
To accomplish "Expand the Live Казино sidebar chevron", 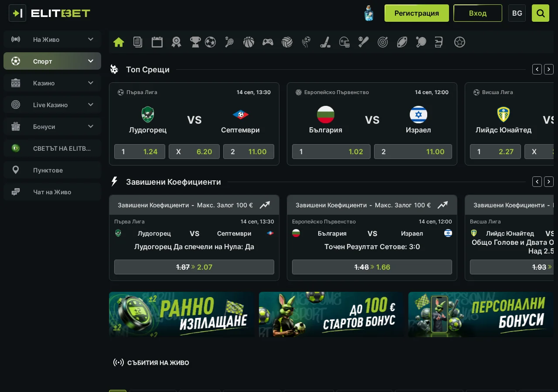I will coord(91,105).
